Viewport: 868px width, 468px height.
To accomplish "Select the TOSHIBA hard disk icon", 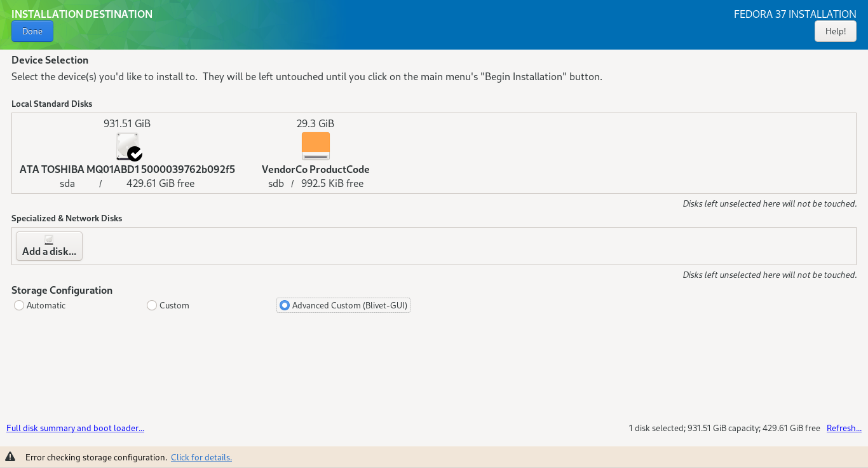I will tap(126, 145).
